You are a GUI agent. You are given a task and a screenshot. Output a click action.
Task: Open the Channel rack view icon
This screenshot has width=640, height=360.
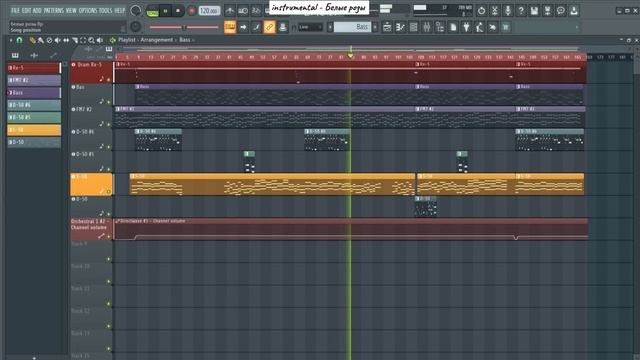click(413, 27)
